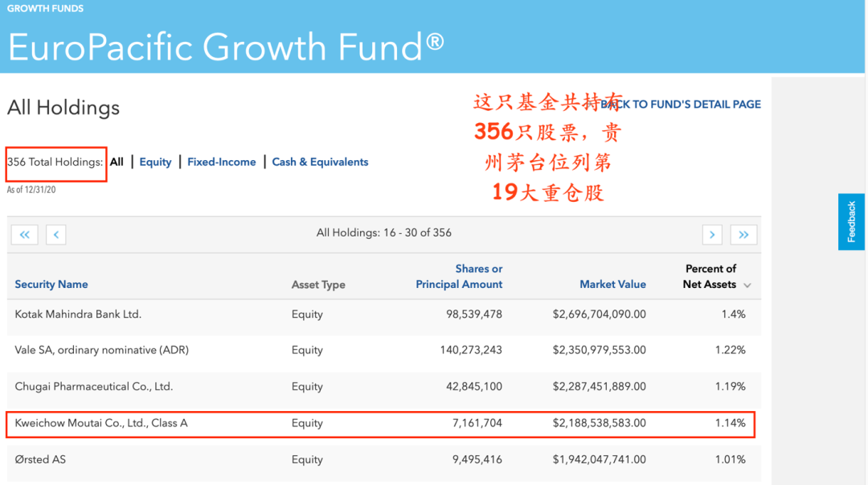Click the EuroPacific Growth Fund title
This screenshot has width=868, height=485.
click(x=226, y=47)
